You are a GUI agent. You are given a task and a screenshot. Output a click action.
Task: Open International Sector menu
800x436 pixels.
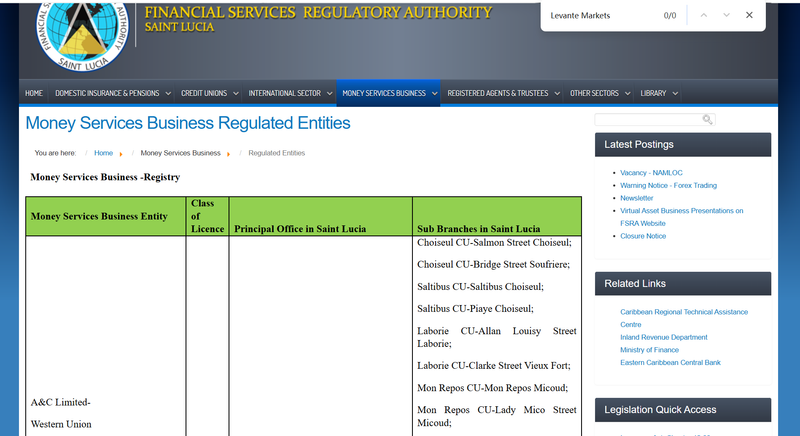pyautogui.click(x=285, y=93)
